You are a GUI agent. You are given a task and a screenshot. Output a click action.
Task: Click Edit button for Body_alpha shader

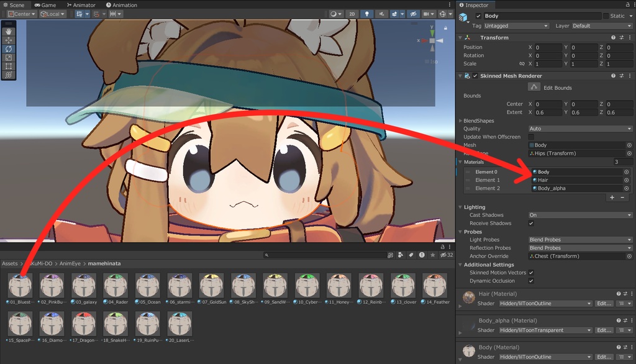point(604,330)
